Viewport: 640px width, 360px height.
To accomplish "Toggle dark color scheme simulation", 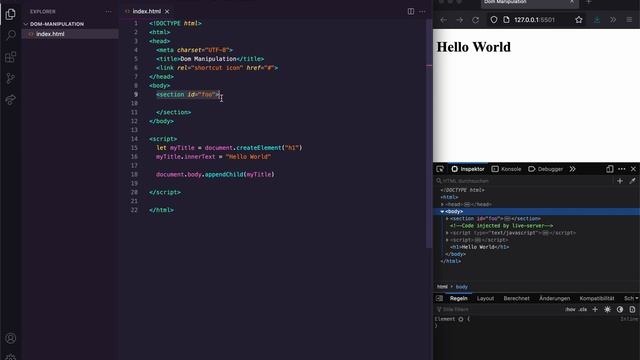I will 620,309.
